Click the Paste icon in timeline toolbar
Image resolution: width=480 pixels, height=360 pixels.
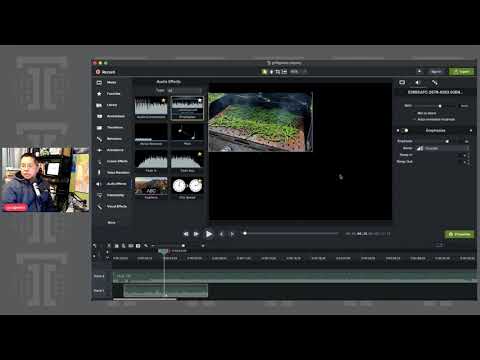124,246
